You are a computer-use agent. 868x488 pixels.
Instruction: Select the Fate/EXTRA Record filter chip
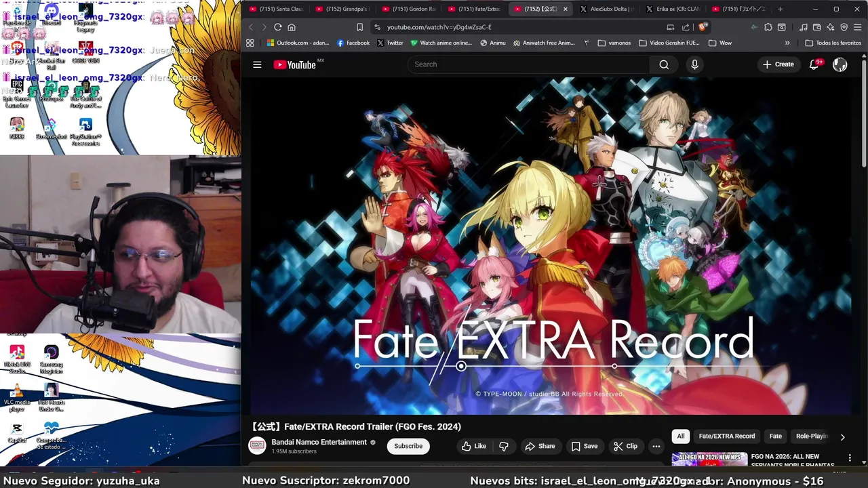pyautogui.click(x=726, y=436)
